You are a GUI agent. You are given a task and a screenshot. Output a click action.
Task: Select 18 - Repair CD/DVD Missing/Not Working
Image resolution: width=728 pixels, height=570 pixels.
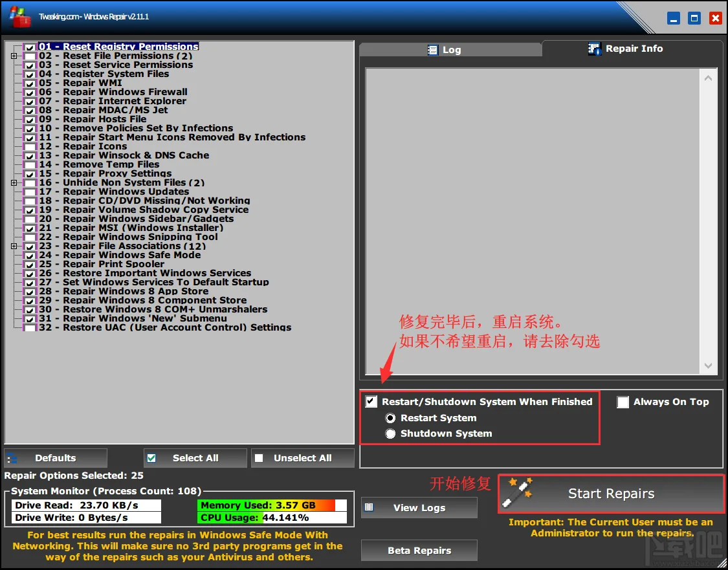pos(144,201)
